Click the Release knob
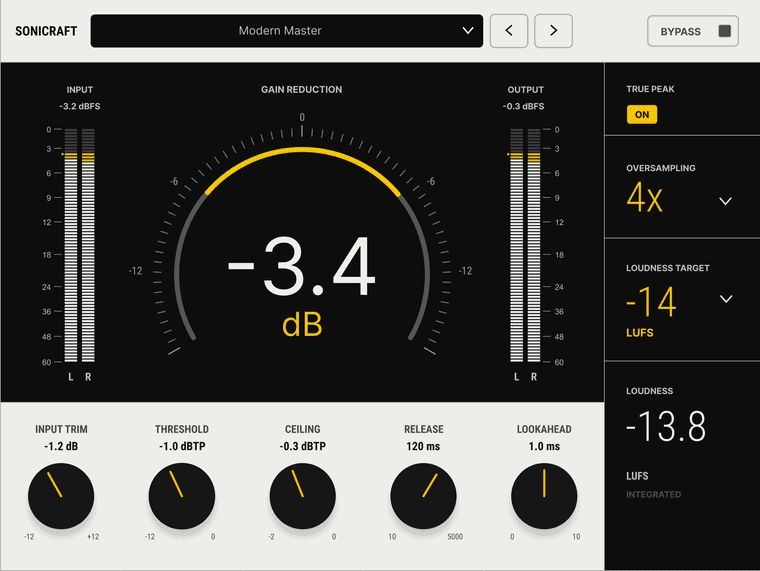The height and width of the screenshot is (571, 760). (423, 496)
